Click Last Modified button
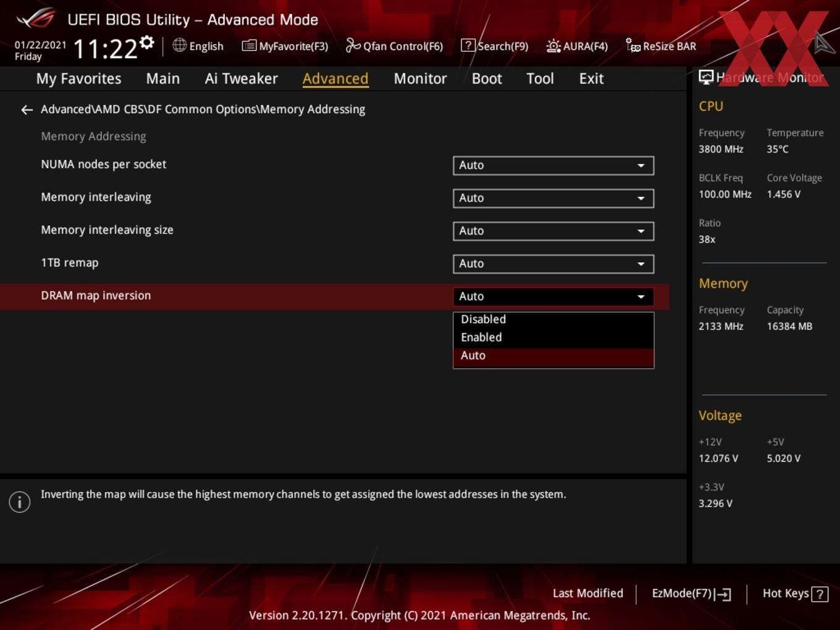840x630 pixels. tap(587, 593)
